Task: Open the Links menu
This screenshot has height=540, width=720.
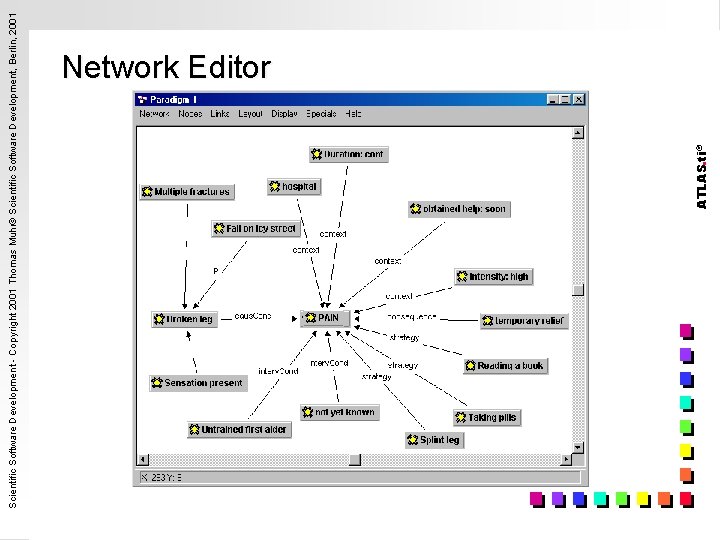Action: 219,113
